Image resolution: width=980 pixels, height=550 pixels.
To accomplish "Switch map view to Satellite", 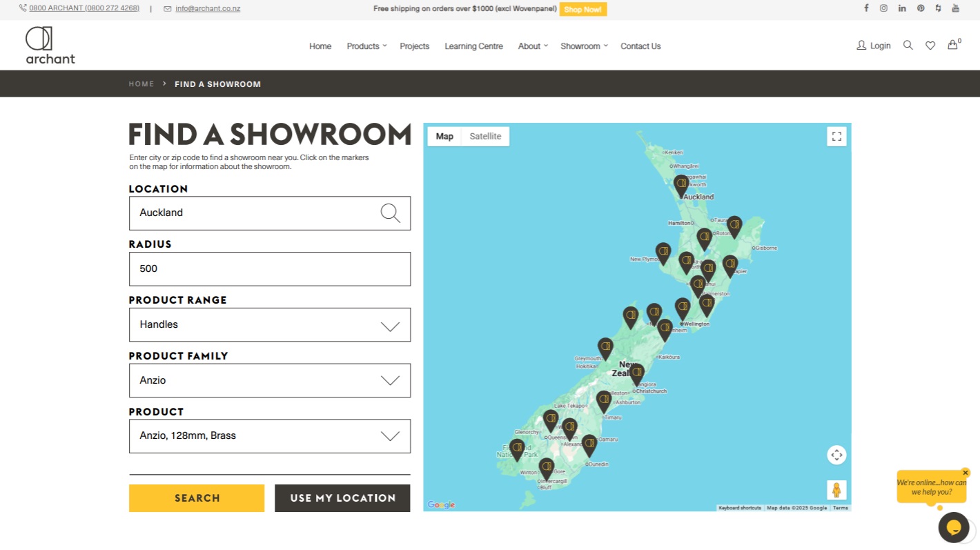I will [485, 136].
